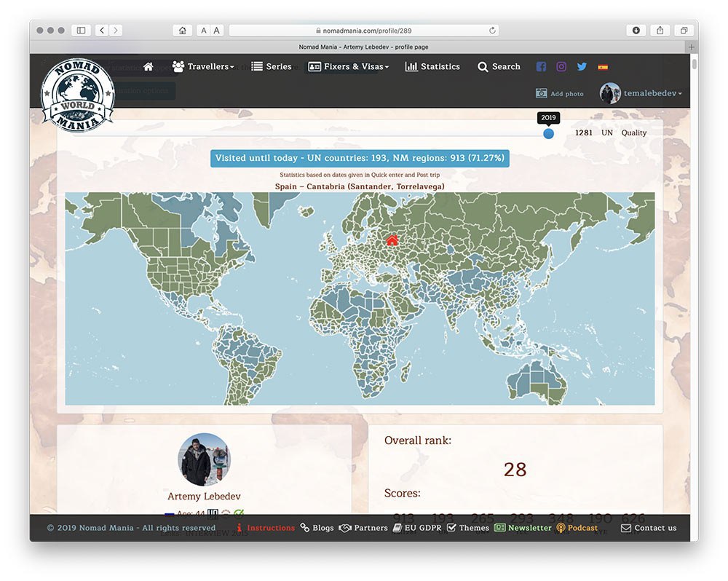Open Blogs footer link
Viewport: 728px width, 581px height.
click(x=317, y=528)
